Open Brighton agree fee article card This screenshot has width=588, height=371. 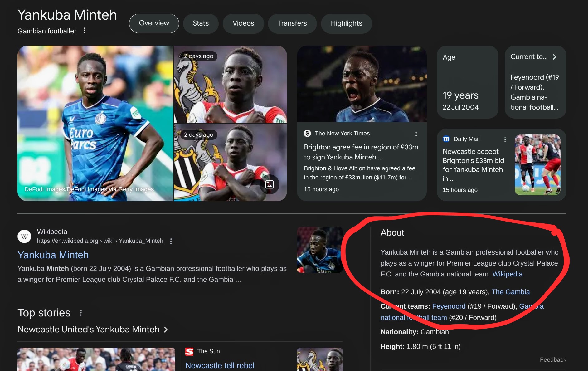(x=362, y=123)
